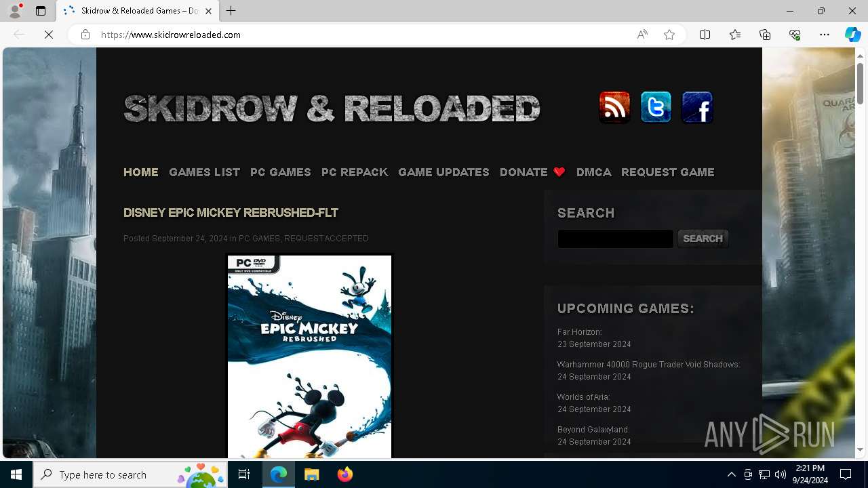Stop loading the page
The height and width of the screenshot is (488, 868).
[x=49, y=35]
